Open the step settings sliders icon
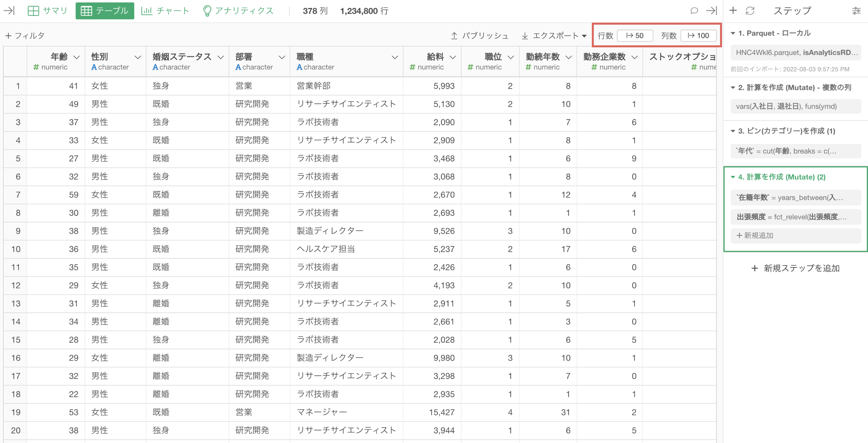The image size is (868, 443). [856, 11]
